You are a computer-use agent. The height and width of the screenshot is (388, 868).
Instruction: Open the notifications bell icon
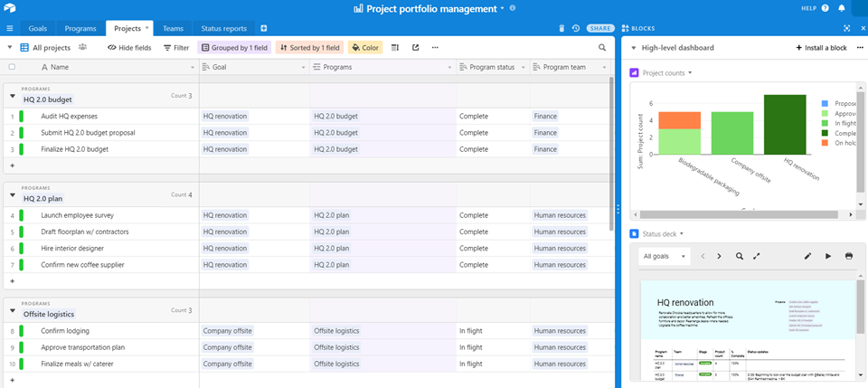point(842,8)
